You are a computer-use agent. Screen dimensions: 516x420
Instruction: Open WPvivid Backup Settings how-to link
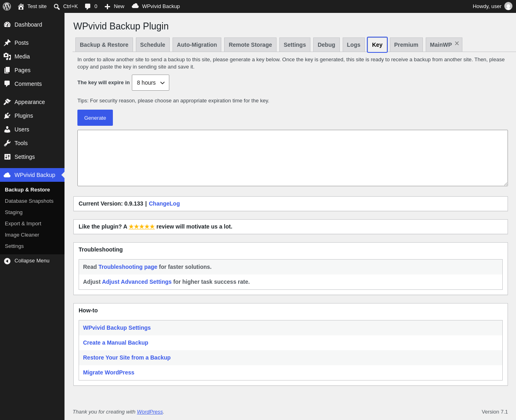pyautogui.click(x=117, y=328)
